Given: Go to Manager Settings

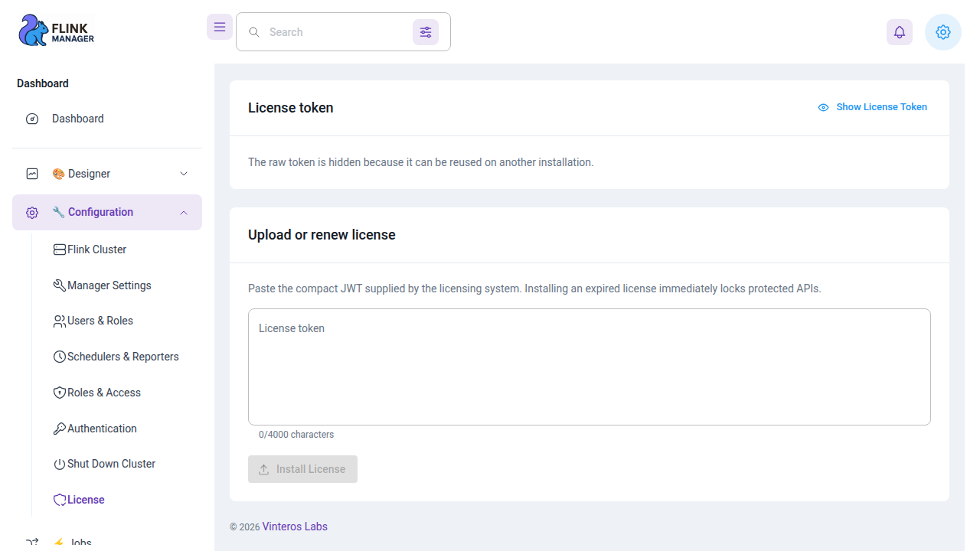Looking at the screenshot, I should (116, 285).
